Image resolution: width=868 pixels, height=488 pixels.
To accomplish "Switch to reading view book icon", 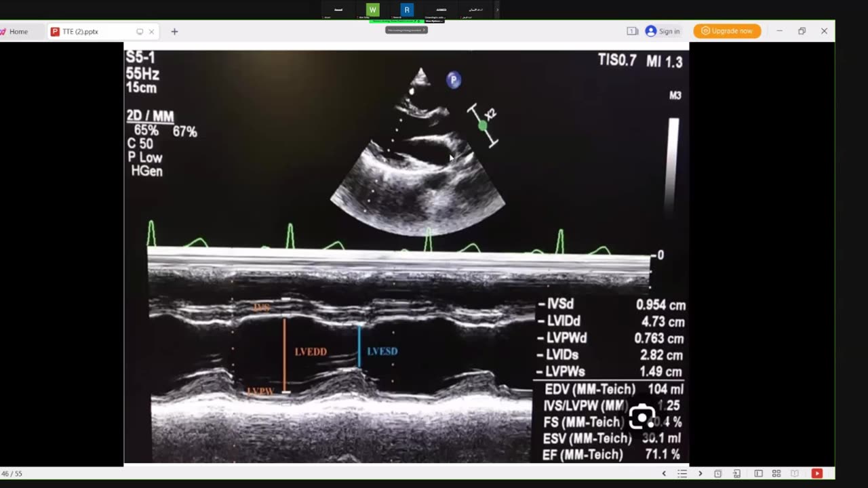I will point(795,474).
